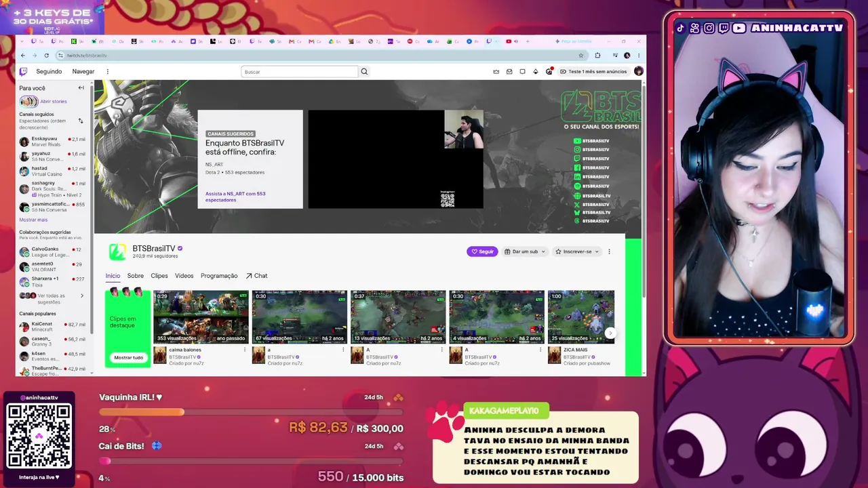Image resolution: width=868 pixels, height=488 pixels.
Task: Follow BTSBrasilTV with the Seguir button
Action: click(x=482, y=251)
